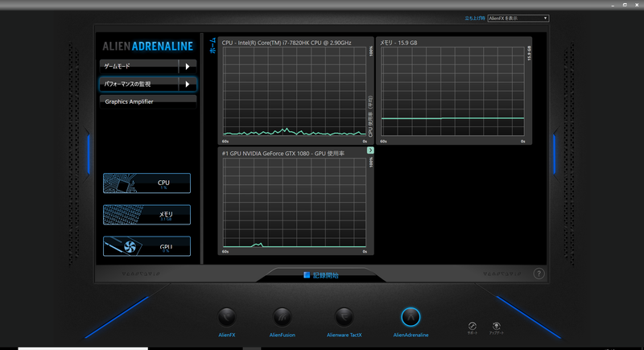The image size is (644, 350).
Task: Expand the ゲームモード arrow
Action: (188, 67)
